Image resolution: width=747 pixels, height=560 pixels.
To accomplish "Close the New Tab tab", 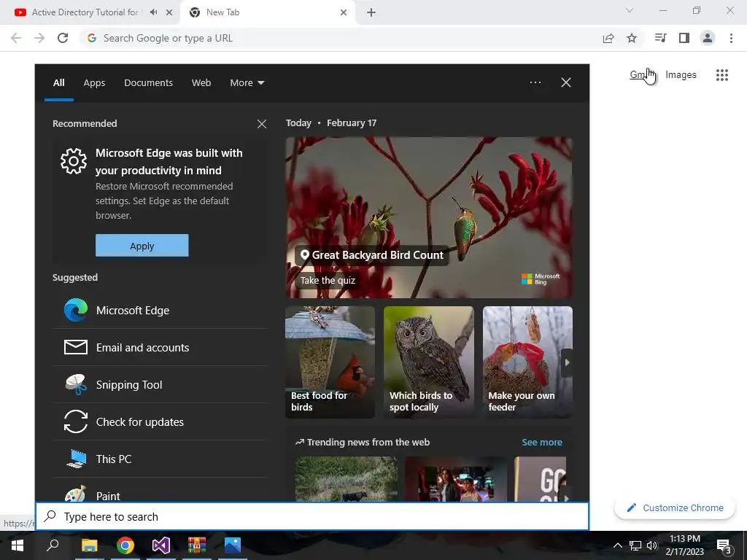I will point(344,12).
